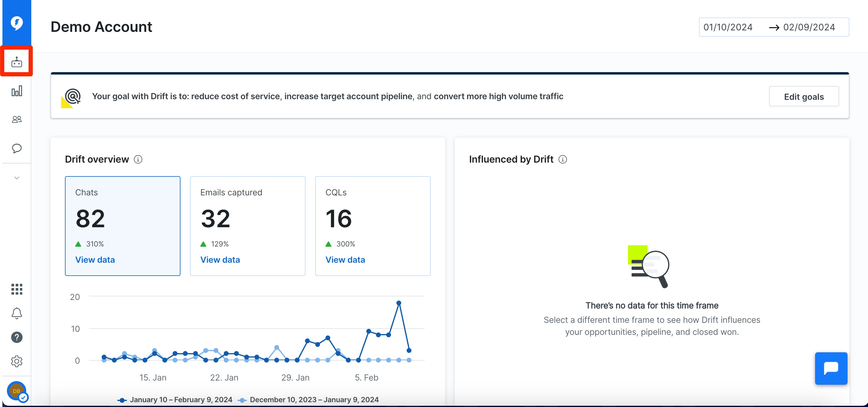Click View data under Chats

pyautogui.click(x=95, y=260)
